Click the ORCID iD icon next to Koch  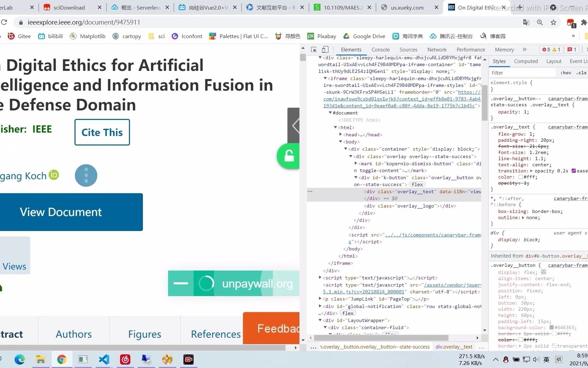click(54, 175)
